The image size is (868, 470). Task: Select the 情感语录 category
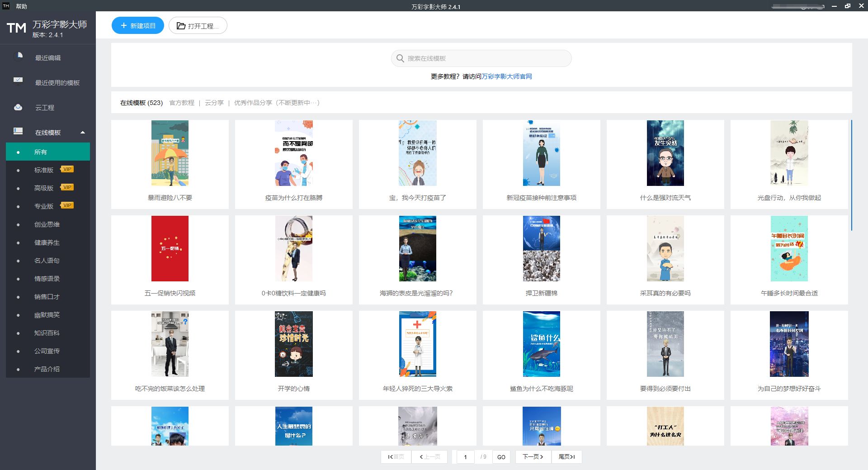[x=48, y=279]
